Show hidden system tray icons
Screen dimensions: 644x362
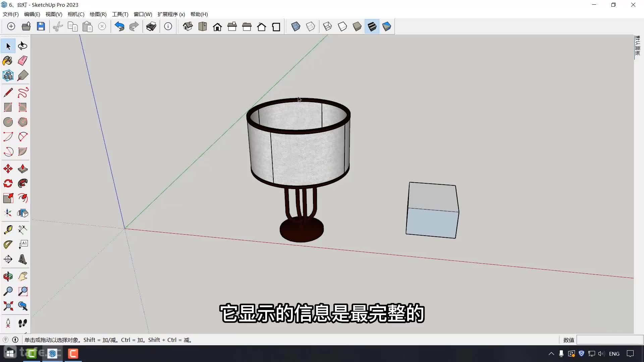click(551, 354)
